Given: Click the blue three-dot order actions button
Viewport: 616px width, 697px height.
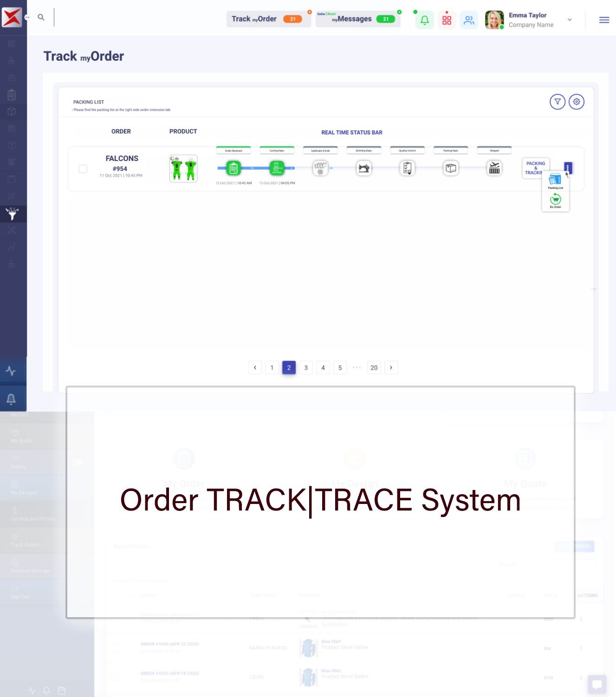Looking at the screenshot, I should 568,168.
